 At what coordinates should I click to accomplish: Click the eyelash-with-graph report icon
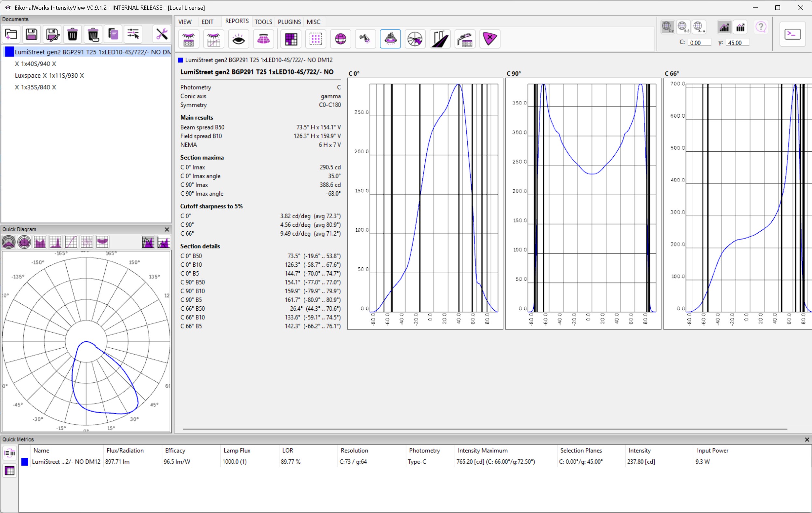tap(213, 39)
